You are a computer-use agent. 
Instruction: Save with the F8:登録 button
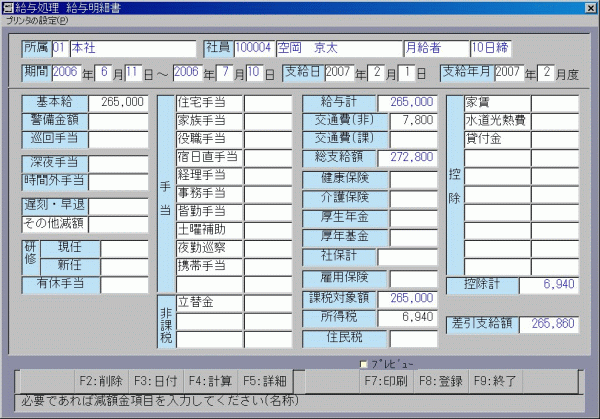coord(440,381)
